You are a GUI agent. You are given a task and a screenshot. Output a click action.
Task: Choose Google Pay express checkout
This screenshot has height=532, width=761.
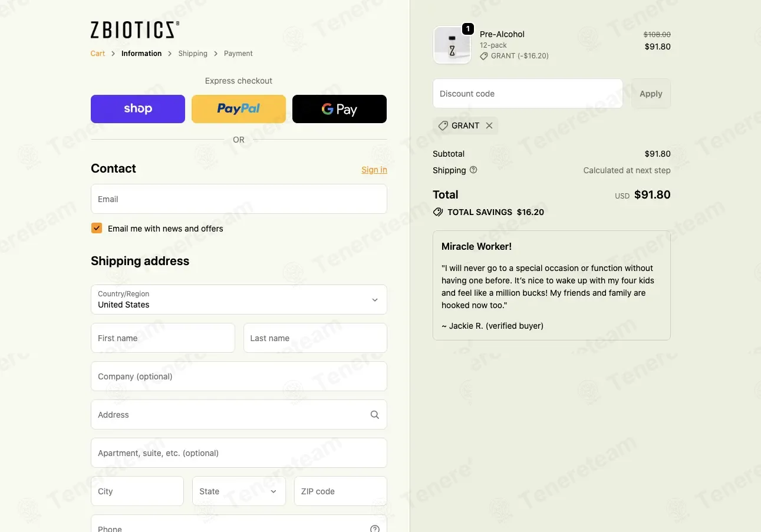[x=340, y=109]
